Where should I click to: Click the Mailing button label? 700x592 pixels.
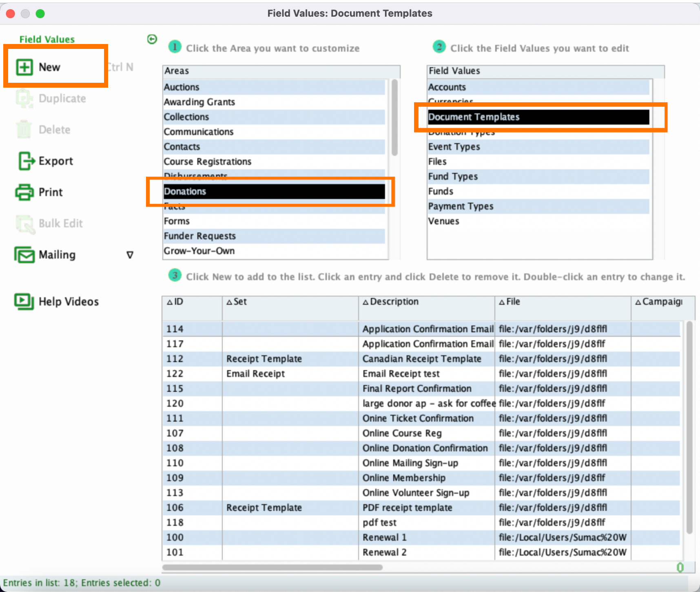57,255
